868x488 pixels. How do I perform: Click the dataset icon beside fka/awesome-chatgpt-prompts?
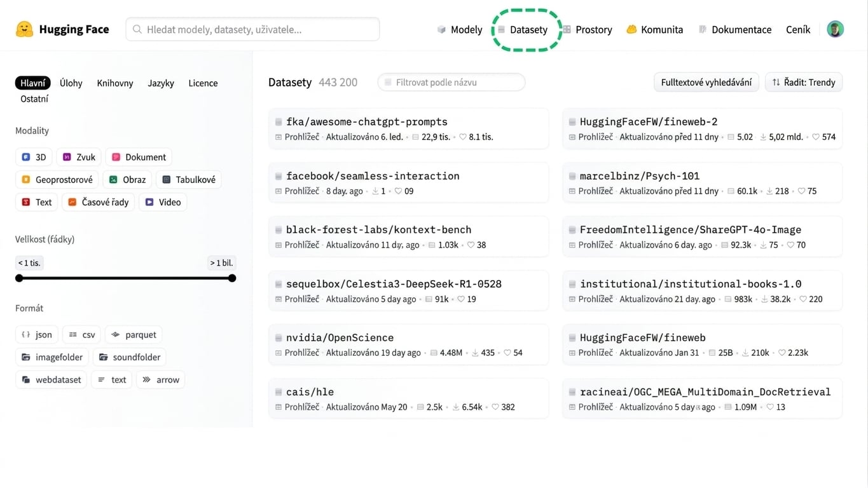[x=279, y=122]
